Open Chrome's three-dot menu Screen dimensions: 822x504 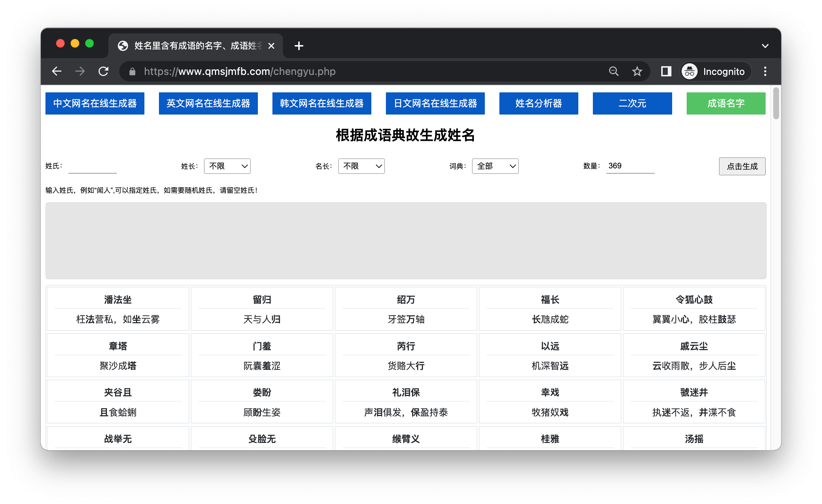click(x=765, y=71)
